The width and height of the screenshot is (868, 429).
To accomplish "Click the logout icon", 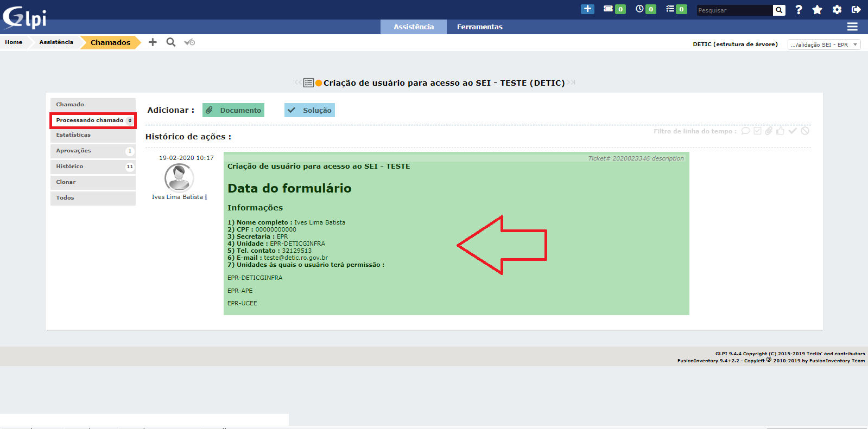I will tap(856, 10).
